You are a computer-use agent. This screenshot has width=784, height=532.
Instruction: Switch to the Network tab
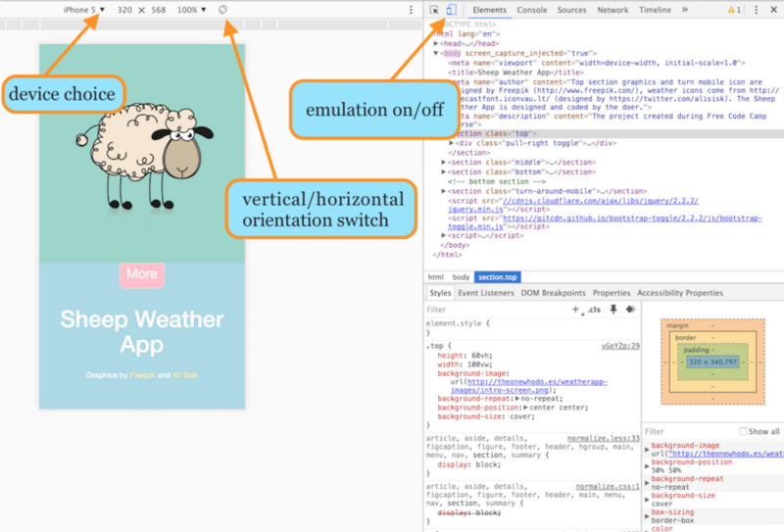(612, 10)
